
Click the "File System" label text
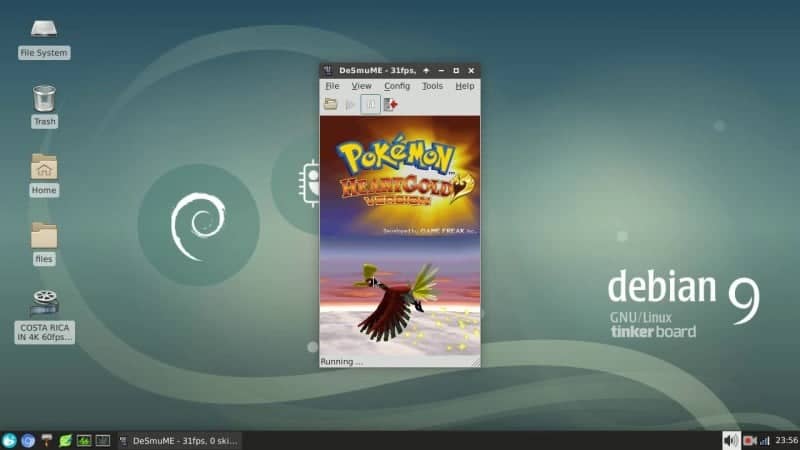coord(44,53)
